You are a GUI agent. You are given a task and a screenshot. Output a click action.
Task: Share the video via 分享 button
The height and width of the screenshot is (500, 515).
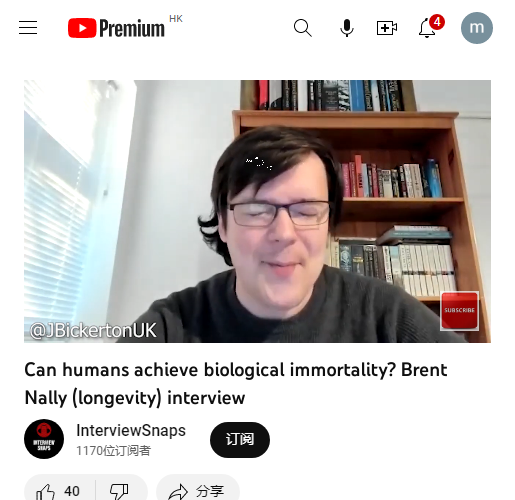point(198,491)
